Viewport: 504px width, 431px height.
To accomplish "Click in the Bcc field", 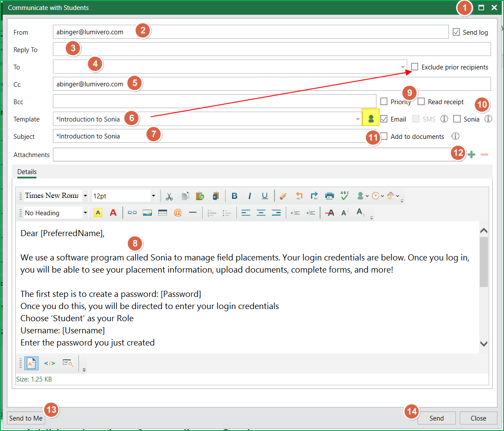I will tap(214, 101).
